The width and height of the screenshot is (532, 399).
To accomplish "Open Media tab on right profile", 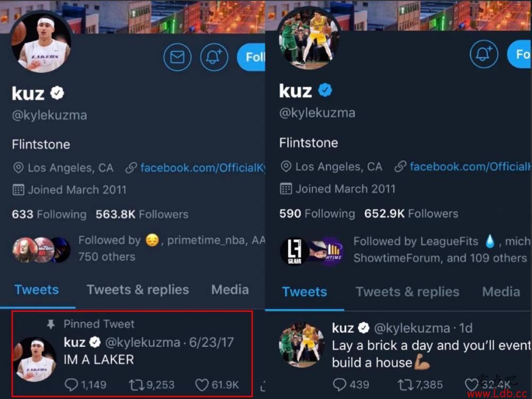I will point(501,292).
